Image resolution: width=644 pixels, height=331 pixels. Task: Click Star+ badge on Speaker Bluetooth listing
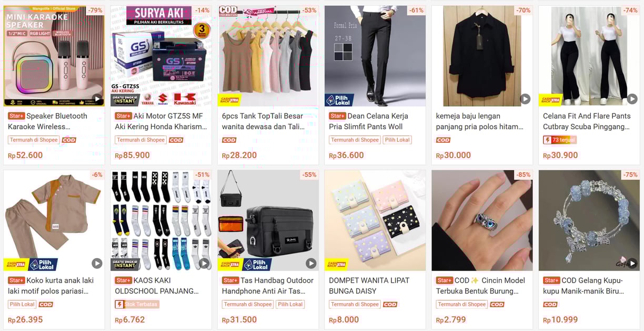click(16, 116)
